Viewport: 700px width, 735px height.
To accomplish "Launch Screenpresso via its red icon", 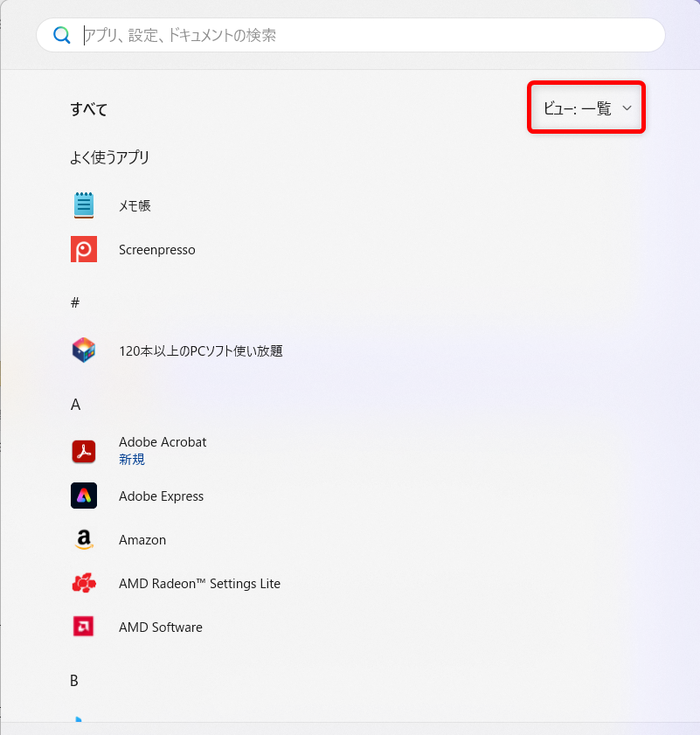I will tap(84, 249).
